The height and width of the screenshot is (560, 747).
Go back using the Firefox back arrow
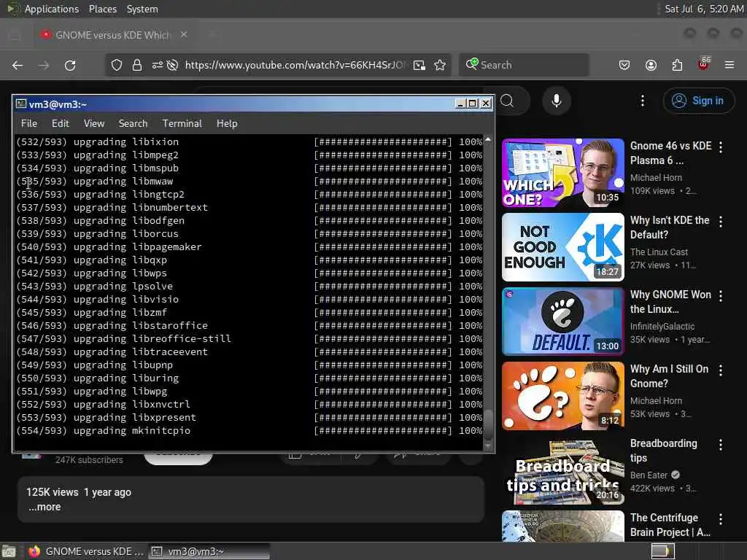click(18, 65)
